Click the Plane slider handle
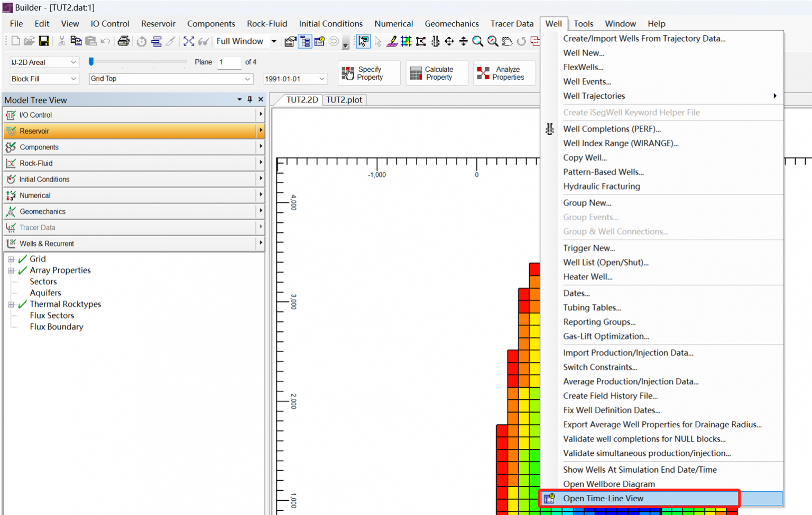 click(91, 62)
